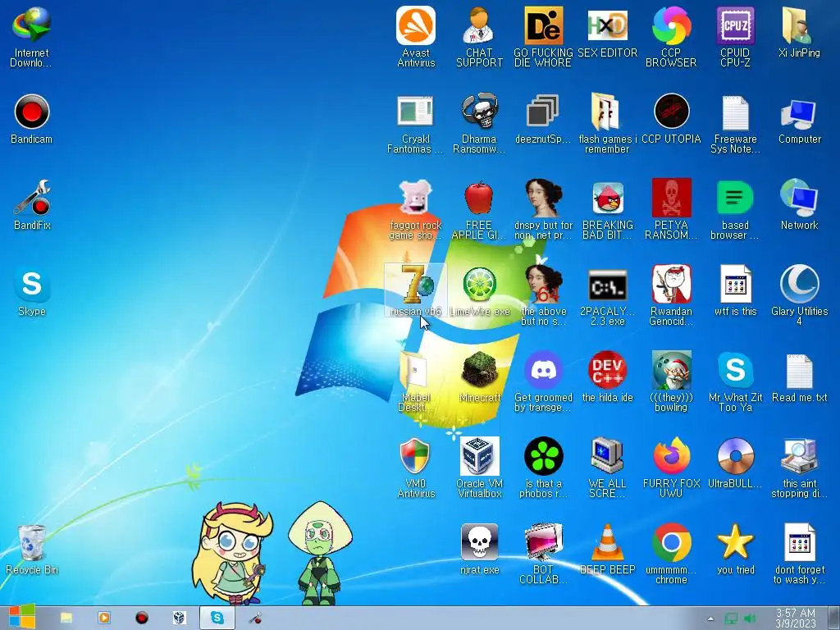Open the Read me.txt file
This screenshot has height=630, width=840.
799,377
